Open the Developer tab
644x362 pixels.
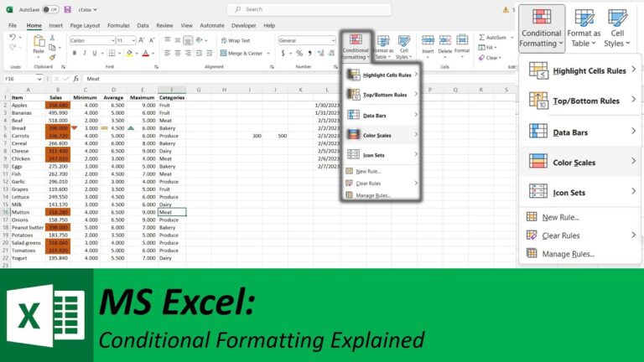tap(243, 25)
